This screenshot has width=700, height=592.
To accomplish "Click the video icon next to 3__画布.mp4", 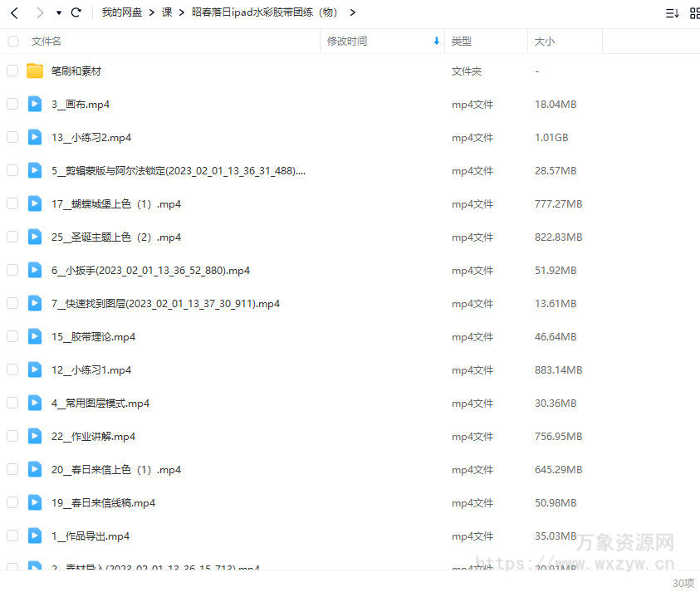I will tap(34, 104).
